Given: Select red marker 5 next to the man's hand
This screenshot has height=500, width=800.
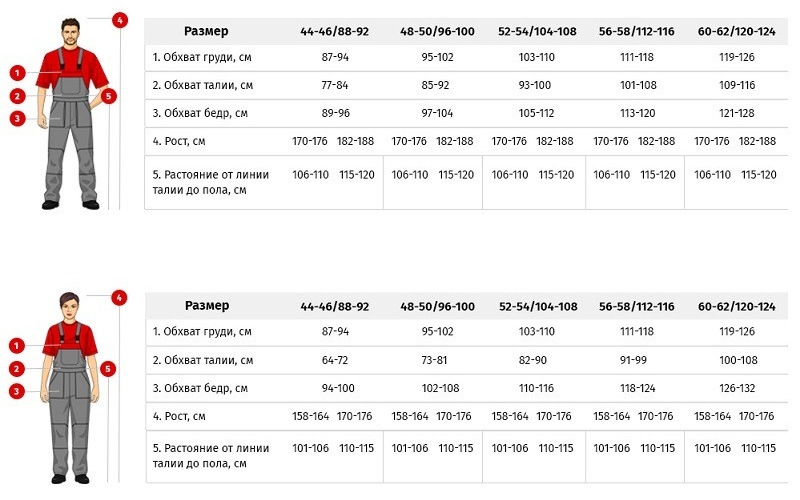Looking at the screenshot, I should pos(109,96).
